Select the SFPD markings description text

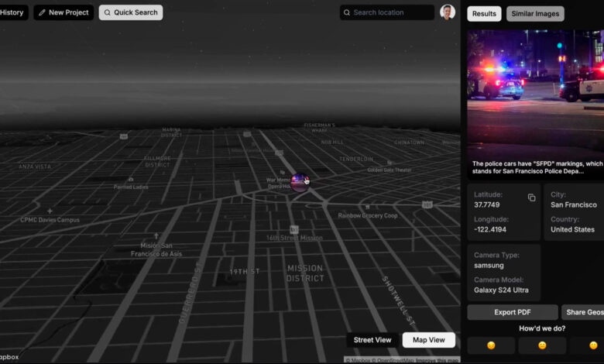pyautogui.click(x=537, y=167)
